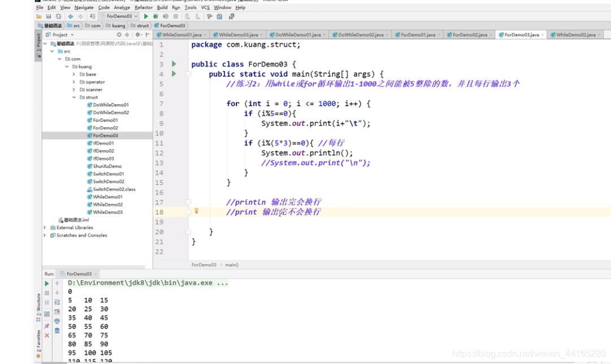Open the File menu
The height and width of the screenshot is (364, 611).
[x=40, y=7]
